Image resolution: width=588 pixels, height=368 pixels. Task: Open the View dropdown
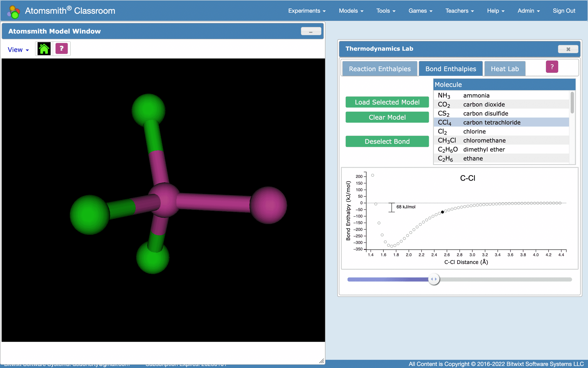tap(18, 50)
